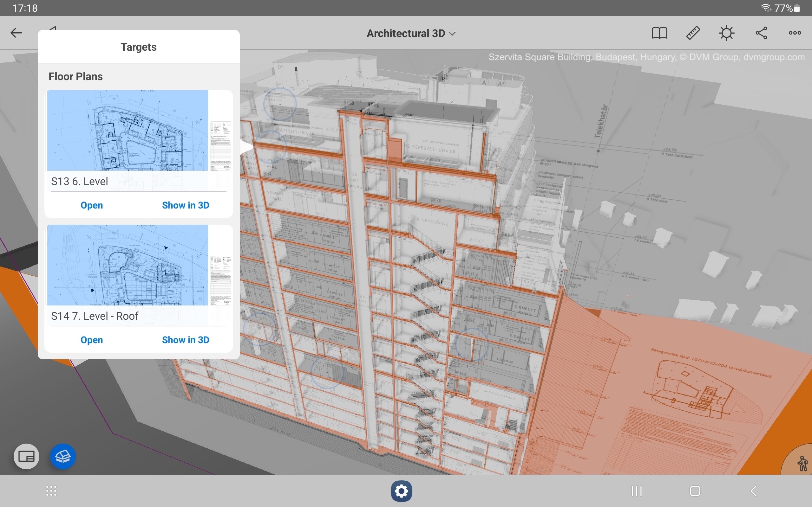Toggle the blue 3D layers button
Viewport: 812px width, 507px height.
click(63, 456)
